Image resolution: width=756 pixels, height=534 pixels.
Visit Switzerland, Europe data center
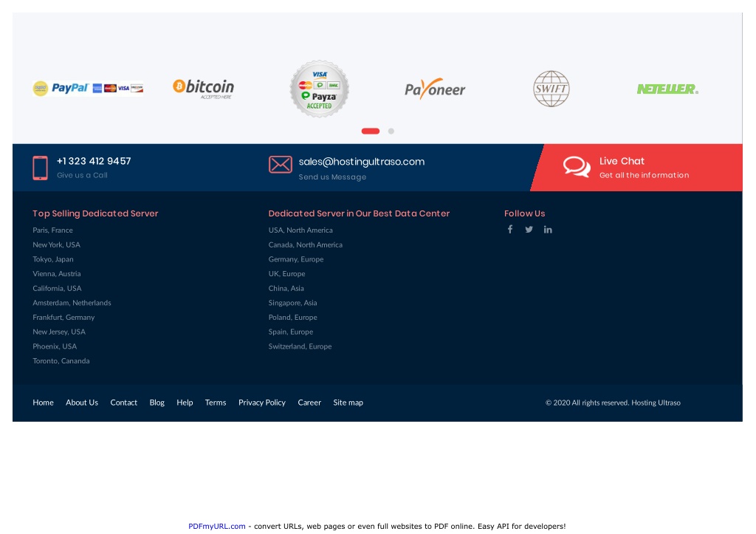300,346
